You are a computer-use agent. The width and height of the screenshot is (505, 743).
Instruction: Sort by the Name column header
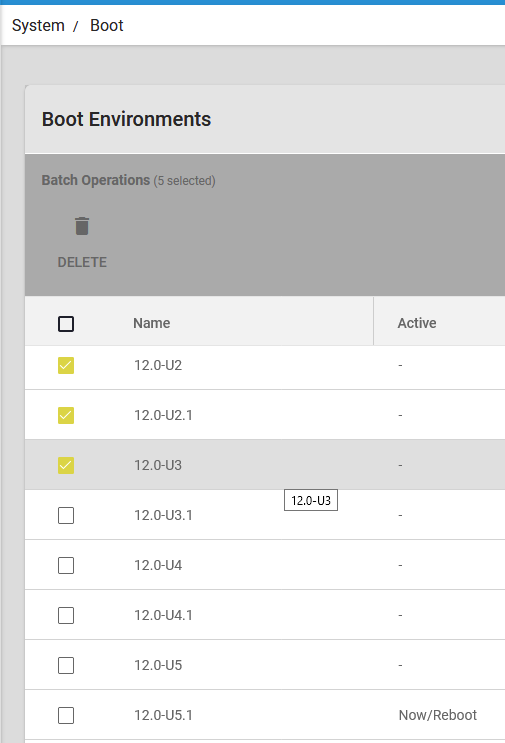(x=152, y=323)
